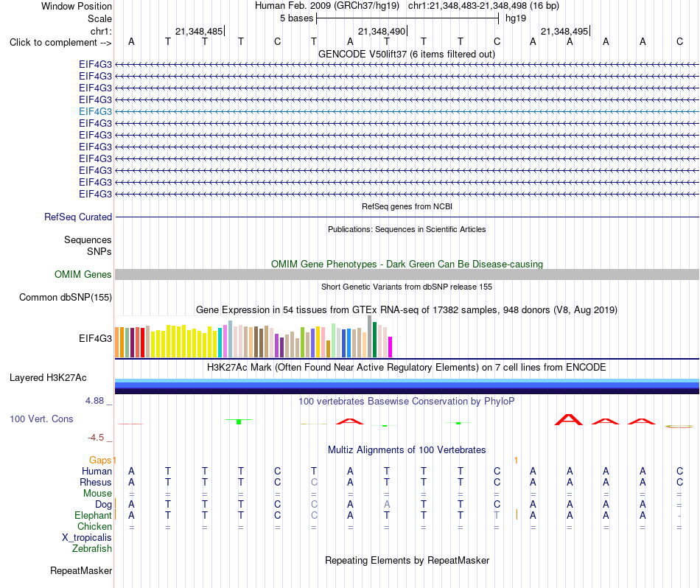Click the EIF4G3 label beside the GTEx chart
Viewport: 700px width, 588px height.
[95, 338]
